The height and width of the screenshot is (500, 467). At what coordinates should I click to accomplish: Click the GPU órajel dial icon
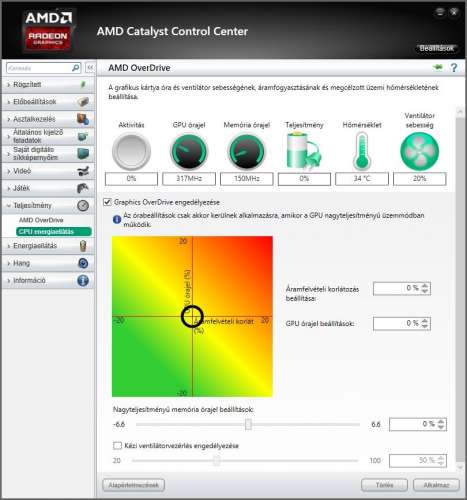pos(189,151)
